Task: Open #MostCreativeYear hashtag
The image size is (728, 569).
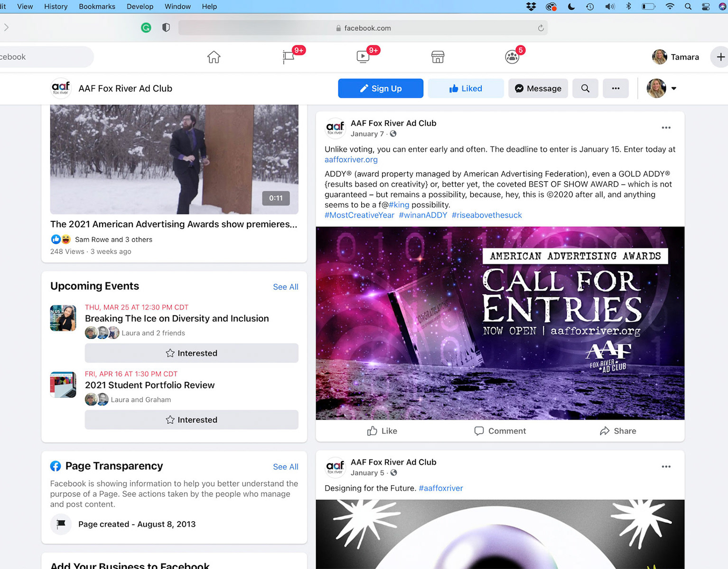Action: (359, 215)
